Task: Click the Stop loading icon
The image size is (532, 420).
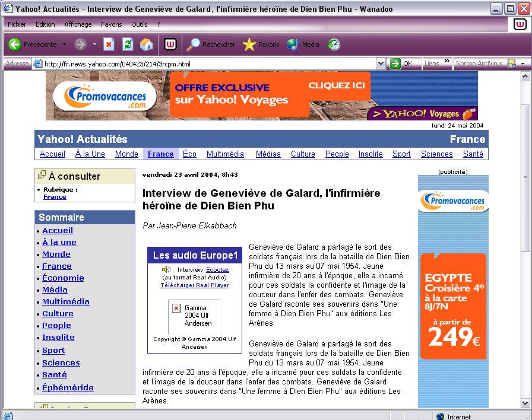Action: pyautogui.click(x=109, y=44)
